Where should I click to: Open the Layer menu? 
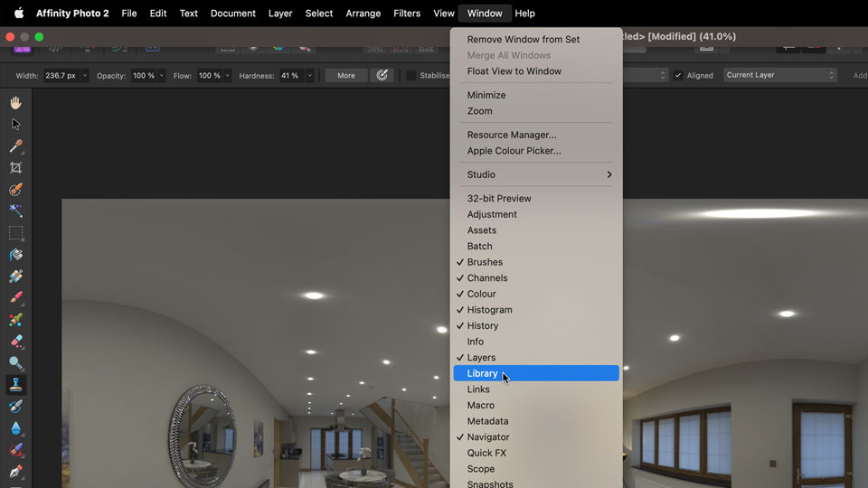click(280, 14)
